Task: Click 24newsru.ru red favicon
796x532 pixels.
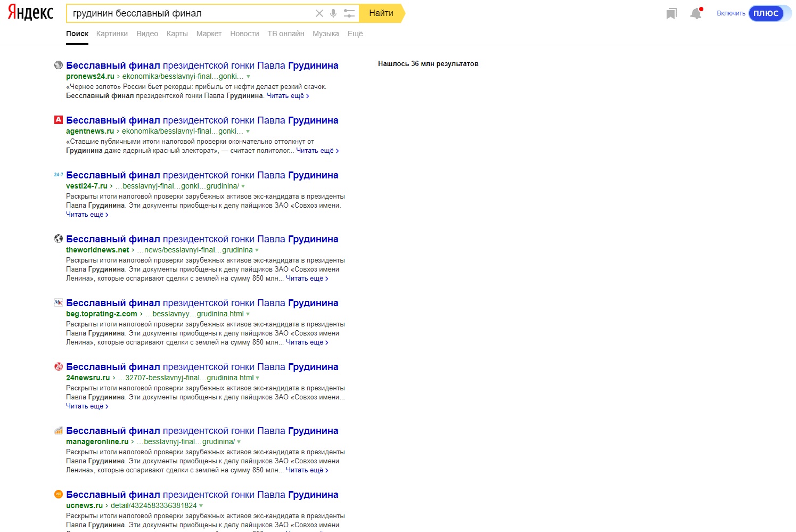Action: (x=59, y=366)
